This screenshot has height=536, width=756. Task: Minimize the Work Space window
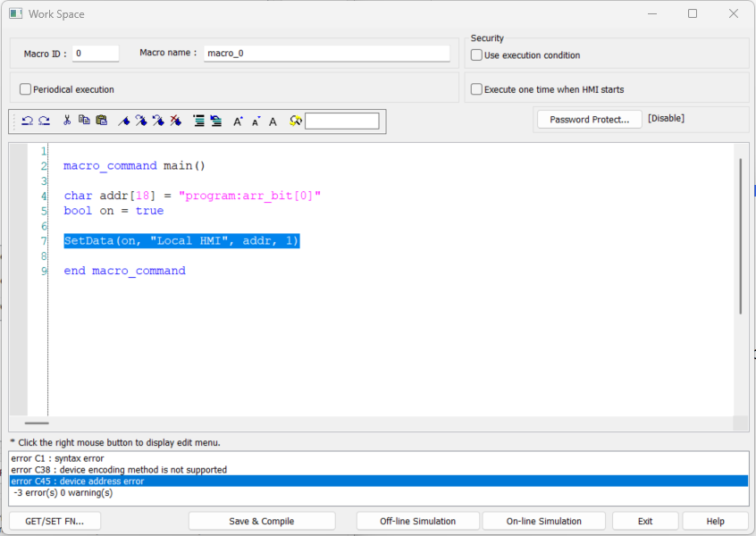click(x=652, y=13)
